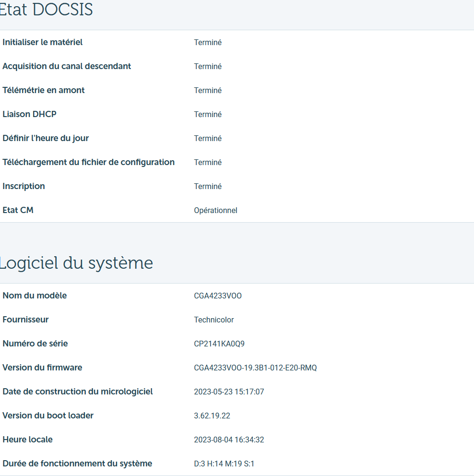Select the 'Fournisseur' label
Screen dimensions: 474x476
click(x=25, y=320)
